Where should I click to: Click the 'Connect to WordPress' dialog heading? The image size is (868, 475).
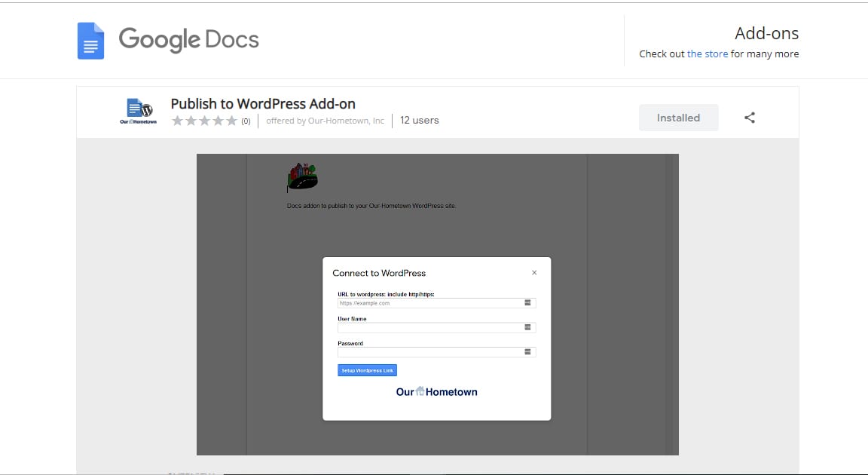[379, 273]
